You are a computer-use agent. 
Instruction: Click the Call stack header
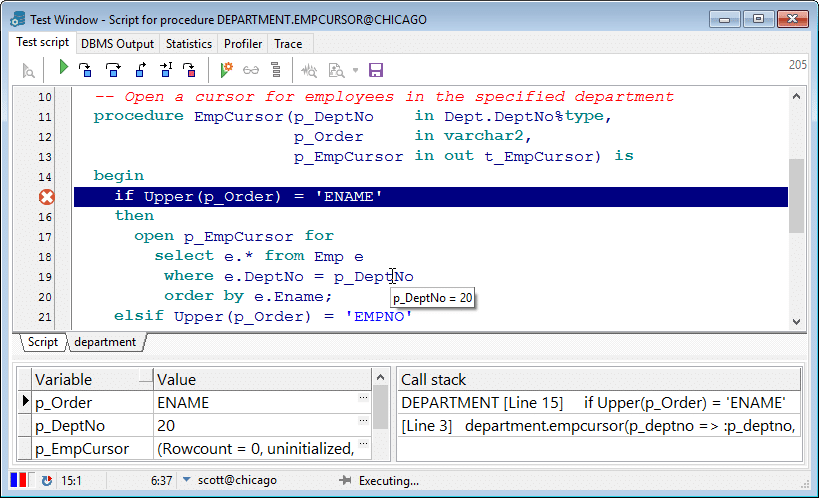pyautogui.click(x=599, y=379)
